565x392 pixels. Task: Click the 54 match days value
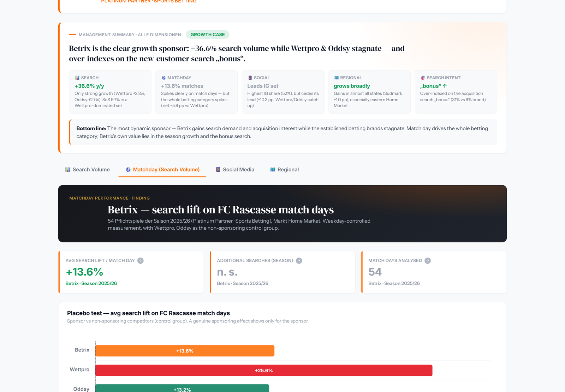[x=375, y=272]
